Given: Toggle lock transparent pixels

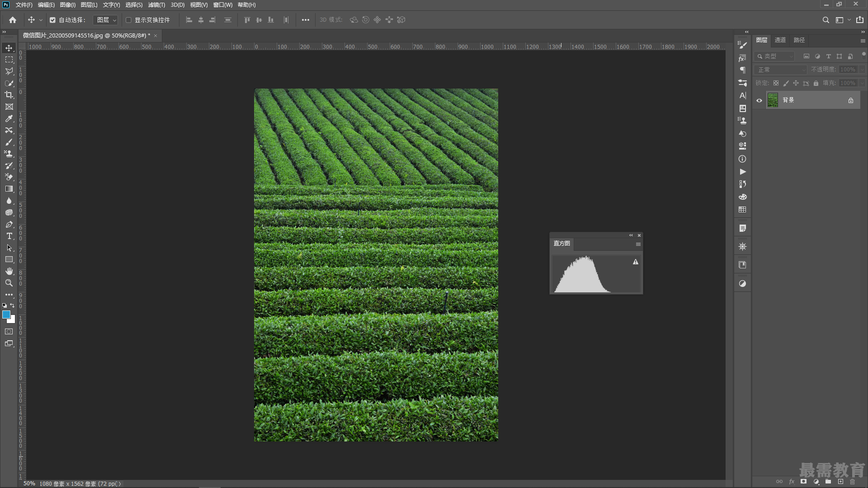Looking at the screenshot, I should click(x=776, y=83).
